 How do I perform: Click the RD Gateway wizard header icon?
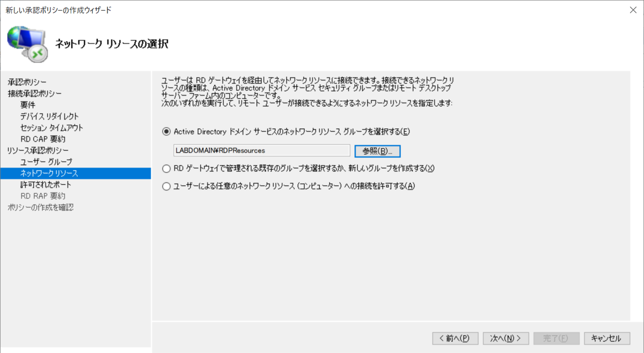tap(28, 45)
